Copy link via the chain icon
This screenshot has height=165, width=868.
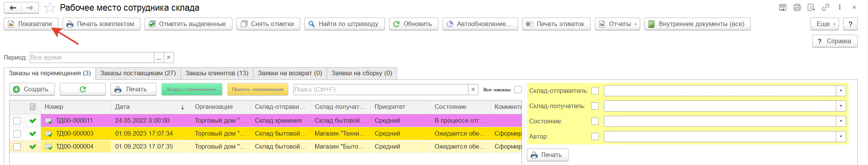pyautogui.click(x=826, y=7)
